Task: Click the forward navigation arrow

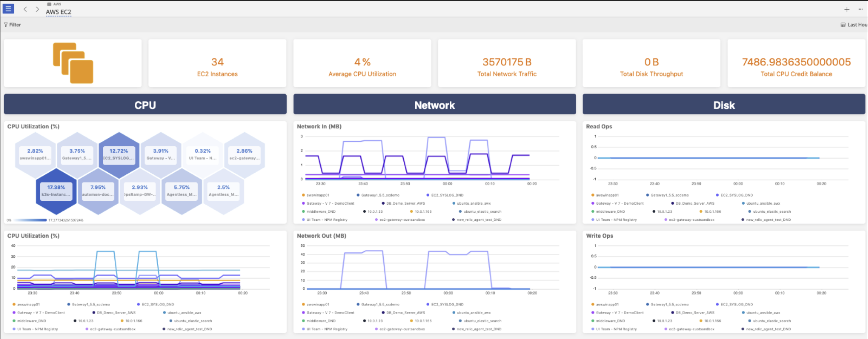Action: (37, 9)
